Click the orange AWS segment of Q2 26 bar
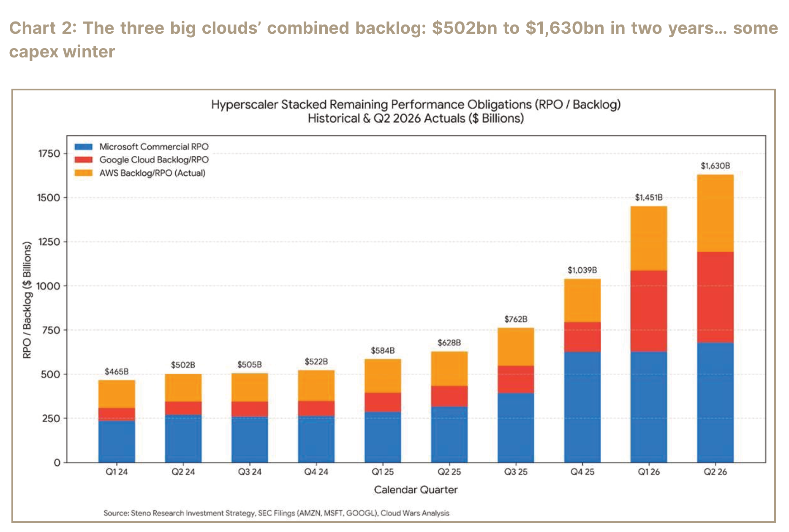 coord(715,213)
